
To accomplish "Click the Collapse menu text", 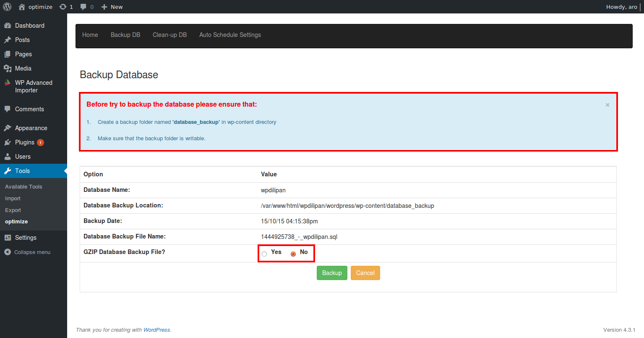I will [x=32, y=252].
